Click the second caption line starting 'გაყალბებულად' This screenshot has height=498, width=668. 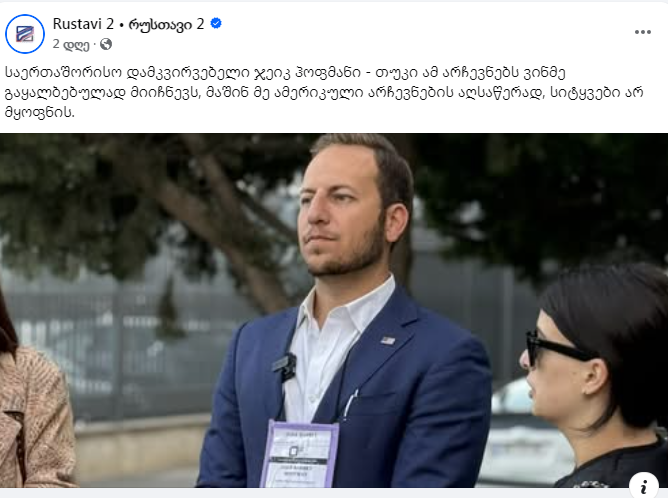tap(324, 92)
